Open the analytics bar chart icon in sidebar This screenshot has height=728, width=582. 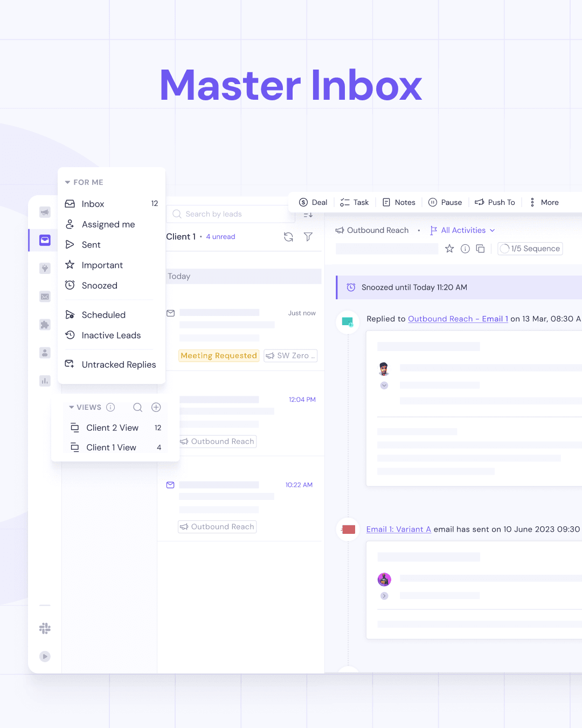pos(45,381)
